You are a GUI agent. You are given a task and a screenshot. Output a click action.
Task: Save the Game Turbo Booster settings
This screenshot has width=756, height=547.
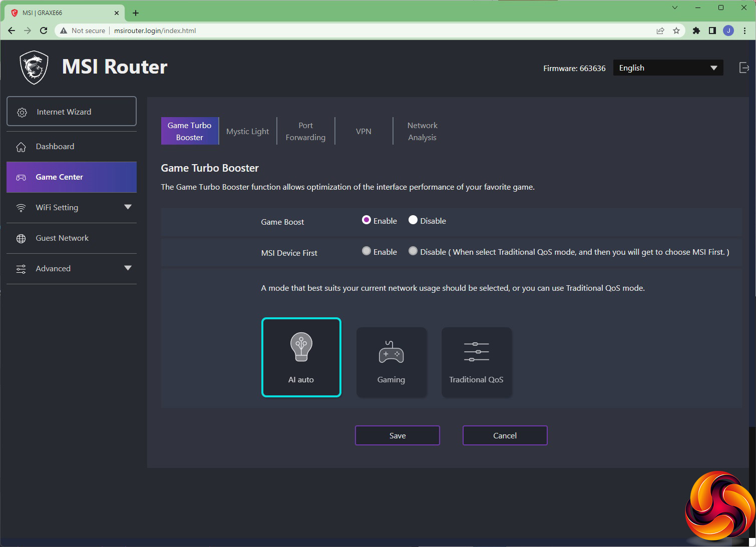pyautogui.click(x=398, y=435)
